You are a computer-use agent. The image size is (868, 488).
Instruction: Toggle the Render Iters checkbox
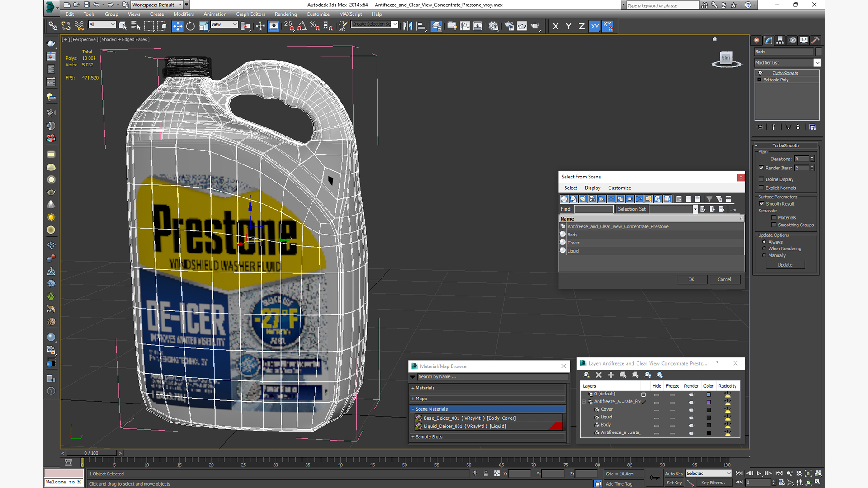[x=761, y=168]
